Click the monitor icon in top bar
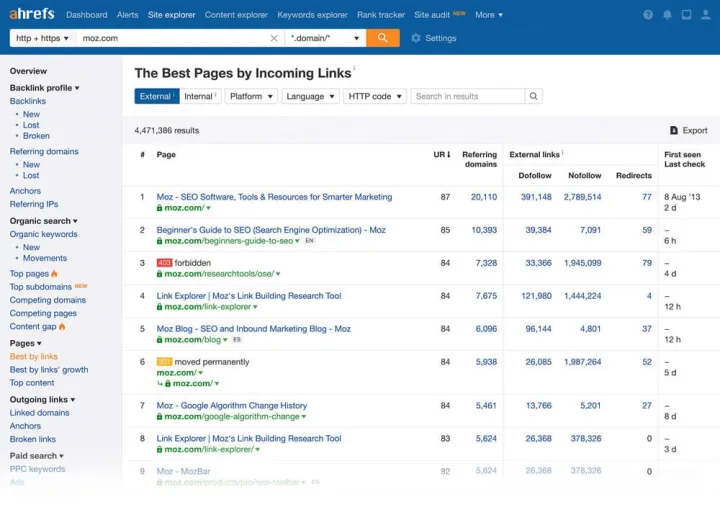 (686, 15)
